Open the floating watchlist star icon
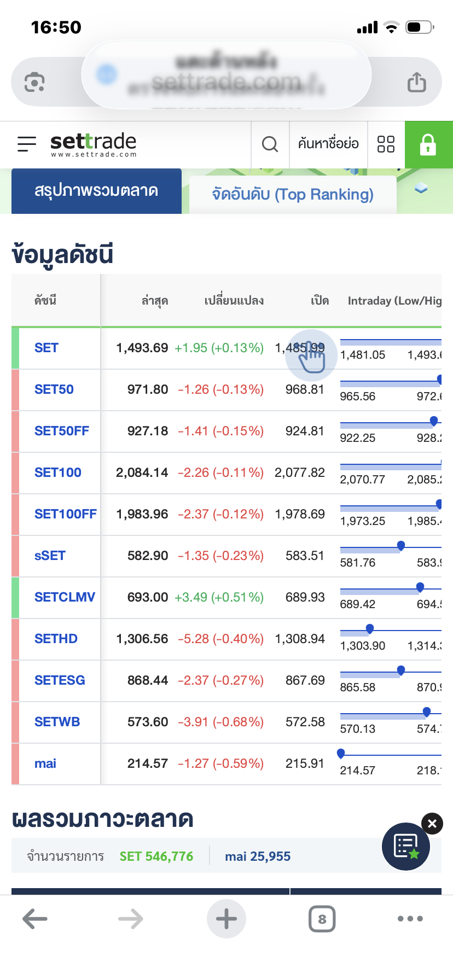The image size is (453, 980). (406, 846)
